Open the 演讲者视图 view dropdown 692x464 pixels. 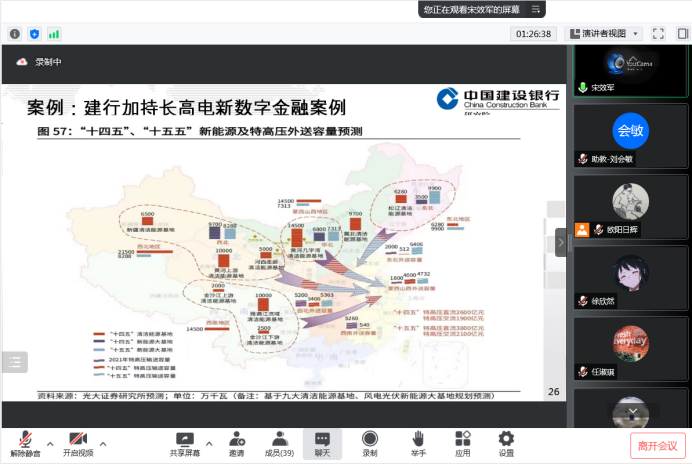pos(602,33)
